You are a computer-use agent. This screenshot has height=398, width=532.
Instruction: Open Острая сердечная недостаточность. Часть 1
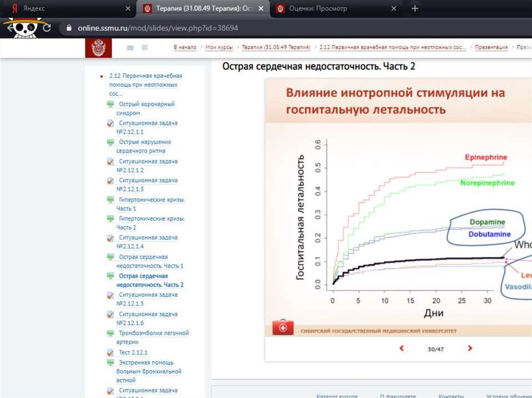tap(150, 262)
